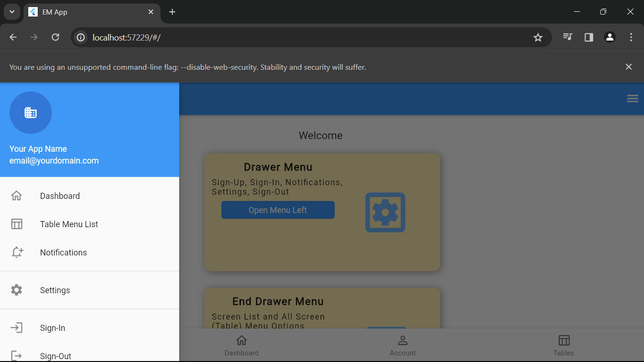This screenshot has width=644, height=362.
Task: Click the Tables icon in bottom navigation
Action: coord(564,340)
